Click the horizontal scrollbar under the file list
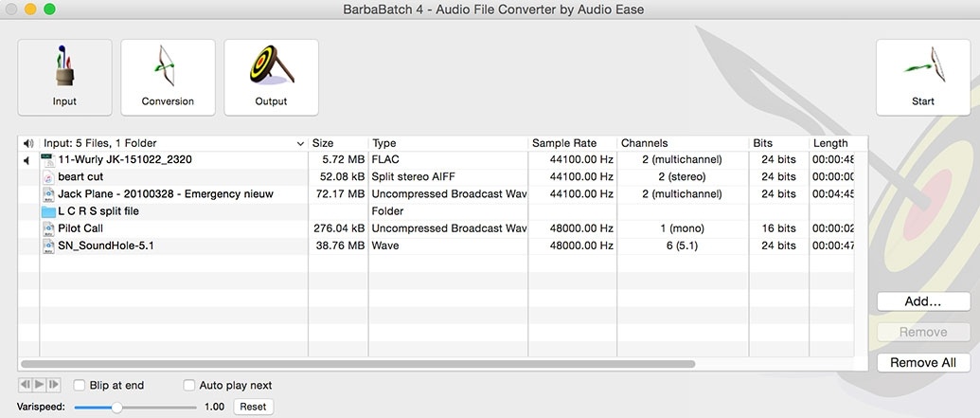 coord(358,363)
